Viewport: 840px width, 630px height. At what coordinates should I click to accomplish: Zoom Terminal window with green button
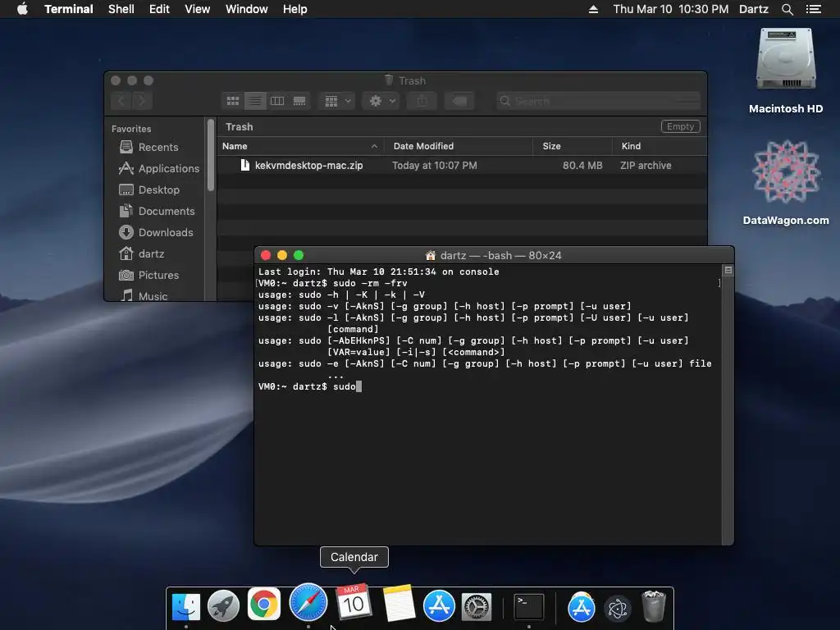pyautogui.click(x=299, y=255)
